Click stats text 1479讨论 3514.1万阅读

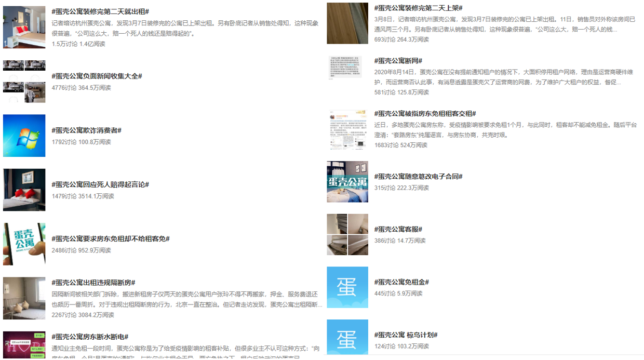coord(83,196)
